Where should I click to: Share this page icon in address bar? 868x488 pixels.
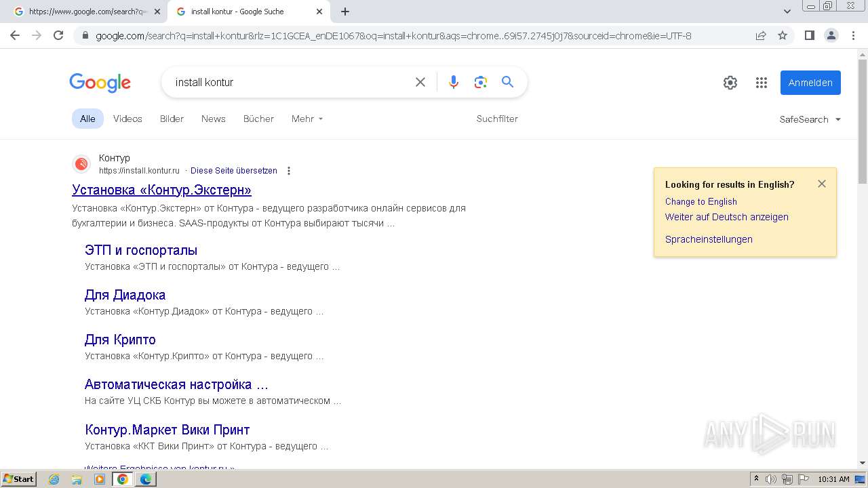tap(761, 35)
